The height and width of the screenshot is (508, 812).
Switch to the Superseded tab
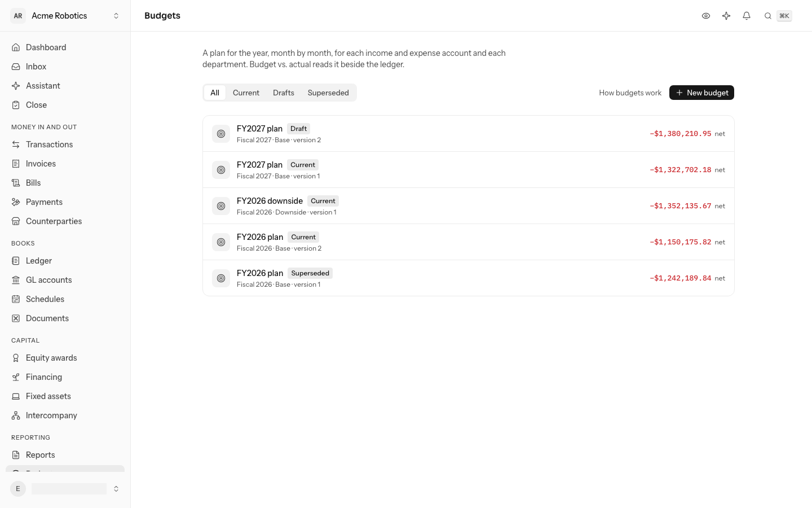(328, 93)
